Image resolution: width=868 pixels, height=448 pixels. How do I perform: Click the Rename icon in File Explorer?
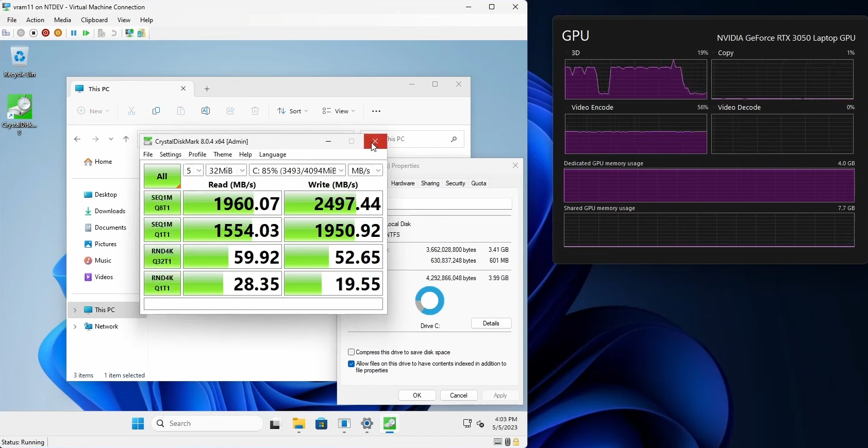click(206, 111)
